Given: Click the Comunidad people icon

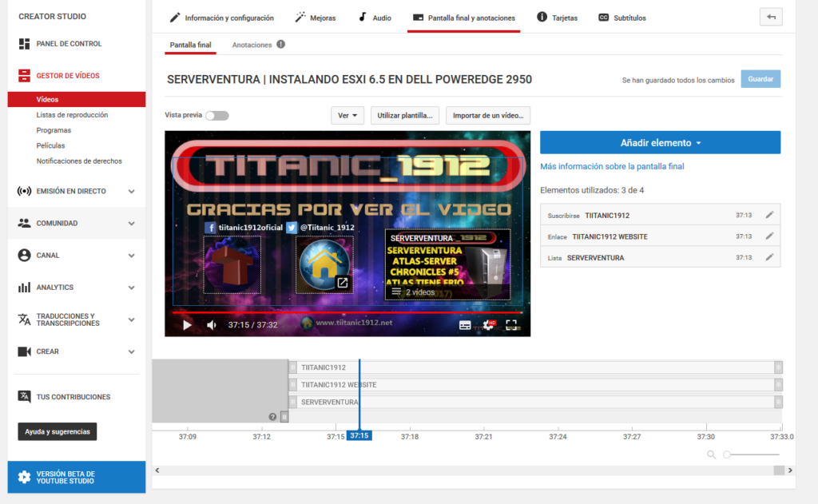Looking at the screenshot, I should pyautogui.click(x=24, y=224).
